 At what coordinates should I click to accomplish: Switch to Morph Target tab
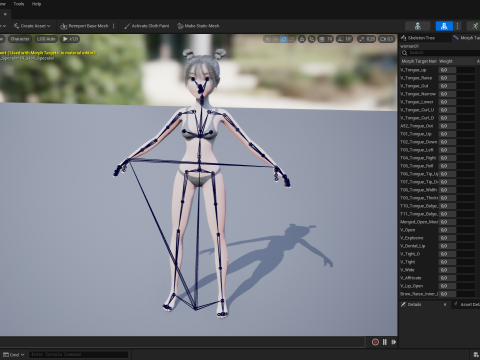[467, 38]
